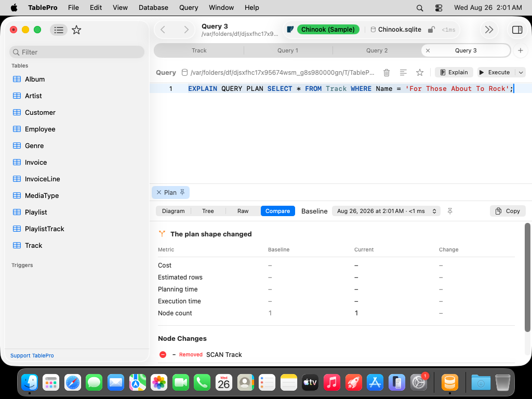This screenshot has height=399, width=532.
Task: Open the InvoiceLine table
Action: tap(43, 179)
